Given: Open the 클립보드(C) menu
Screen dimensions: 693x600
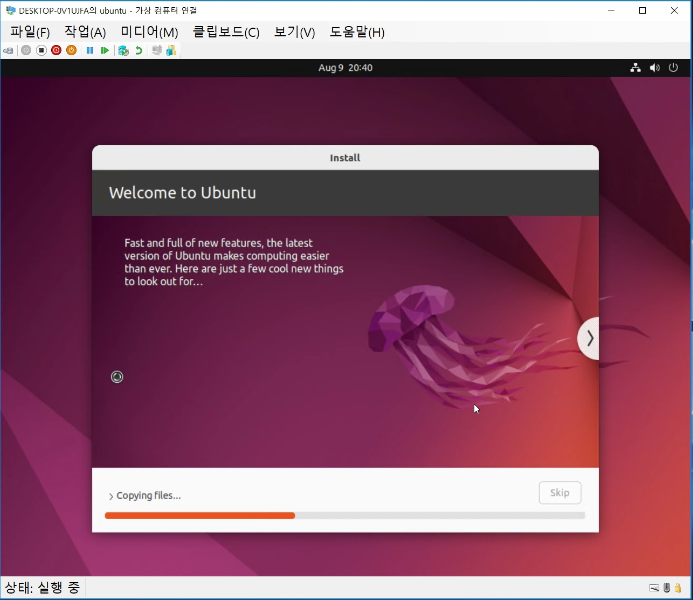Looking at the screenshot, I should [226, 32].
